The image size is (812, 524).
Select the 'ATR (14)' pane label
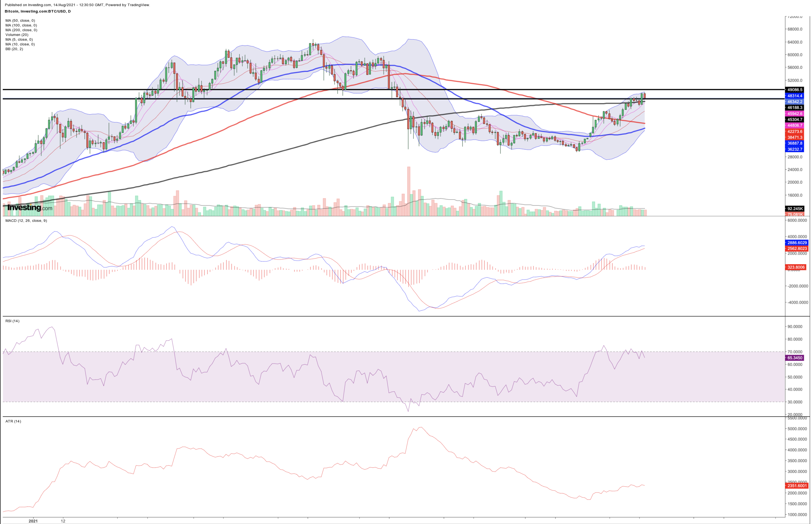(x=13, y=421)
